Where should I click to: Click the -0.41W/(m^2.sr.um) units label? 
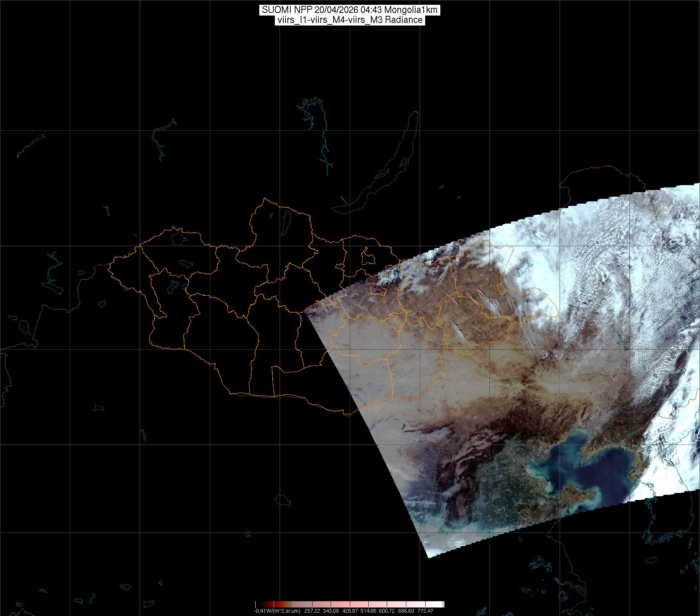(x=277, y=611)
